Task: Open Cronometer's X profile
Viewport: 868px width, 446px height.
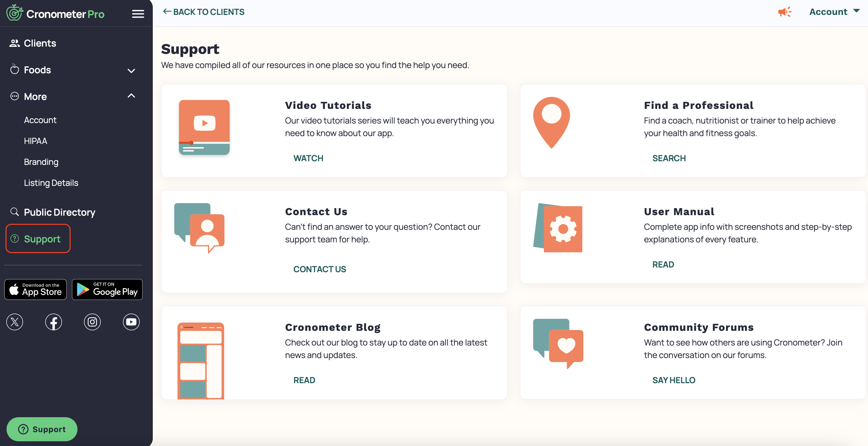Action: [14, 322]
